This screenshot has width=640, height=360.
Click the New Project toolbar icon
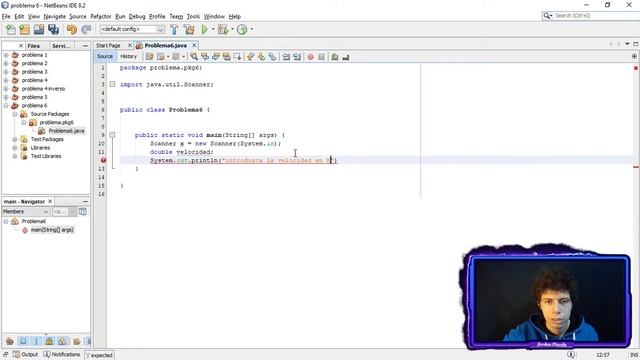[x=24, y=29]
